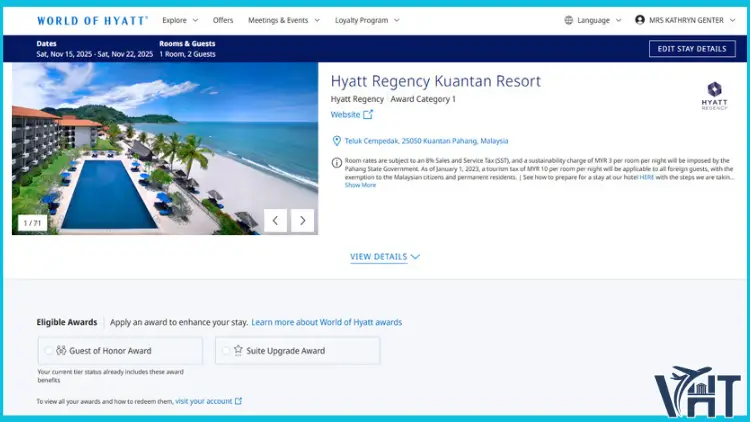Click the account profile avatar icon
750x422 pixels.
[x=640, y=20]
